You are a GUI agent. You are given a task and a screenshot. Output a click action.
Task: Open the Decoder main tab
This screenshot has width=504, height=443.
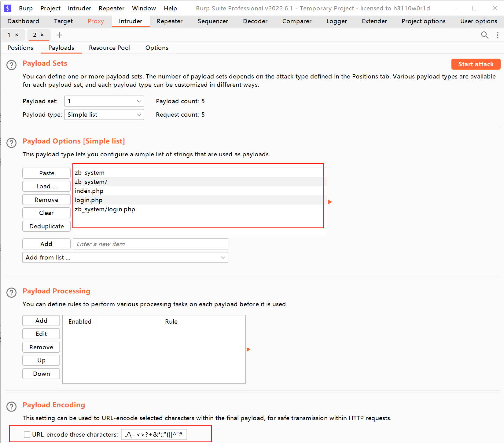coord(255,21)
